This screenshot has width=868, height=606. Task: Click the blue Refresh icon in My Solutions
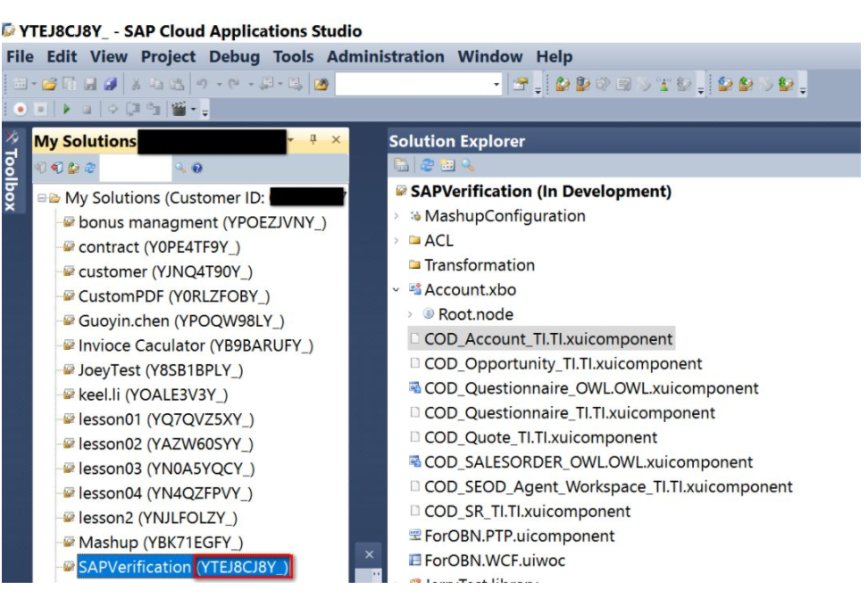pyautogui.click(x=89, y=168)
